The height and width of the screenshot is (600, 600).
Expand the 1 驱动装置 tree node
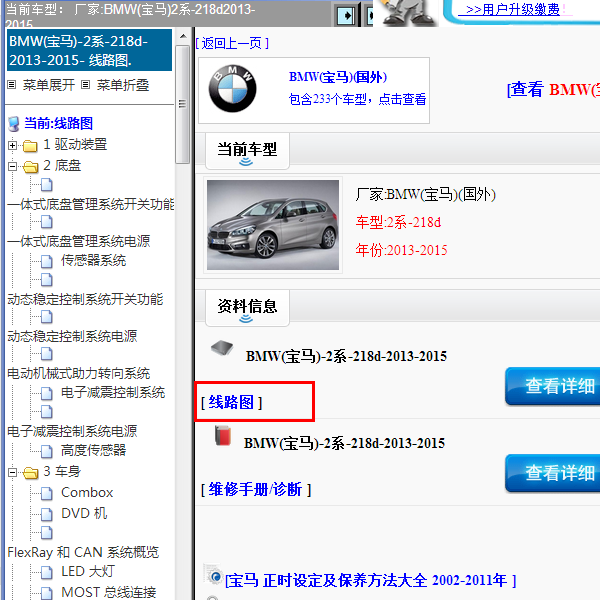pyautogui.click(x=12, y=145)
